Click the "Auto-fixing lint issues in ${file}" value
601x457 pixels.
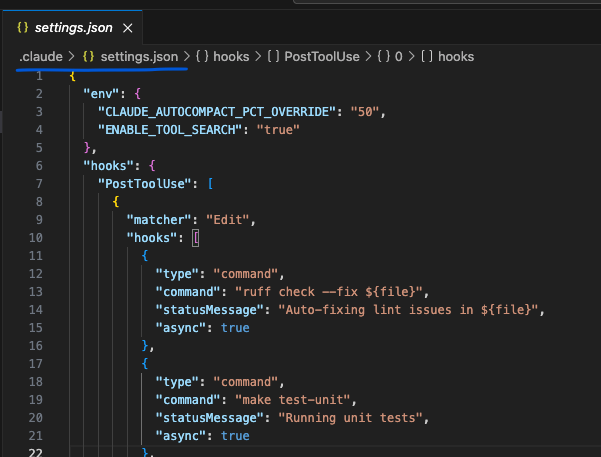408,310
